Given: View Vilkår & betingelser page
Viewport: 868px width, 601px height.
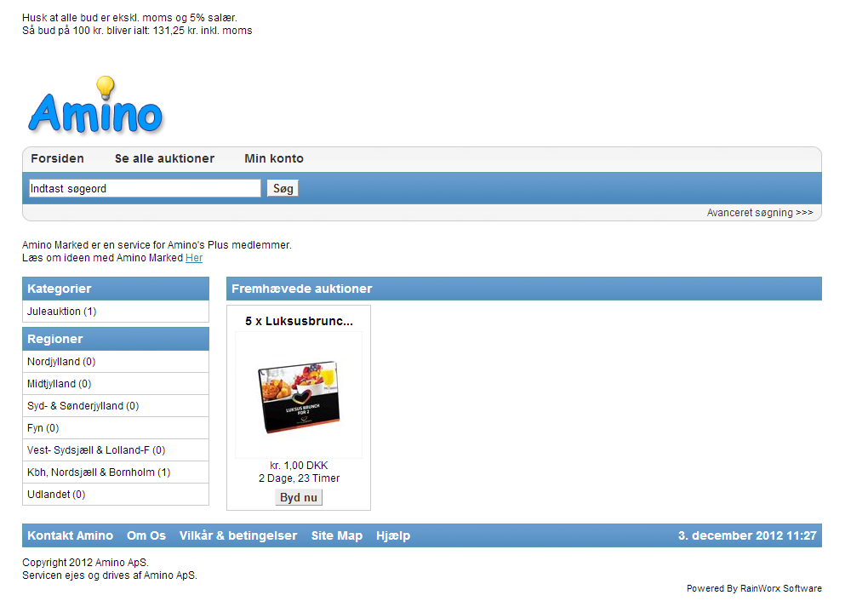Looking at the screenshot, I should tap(238, 535).
